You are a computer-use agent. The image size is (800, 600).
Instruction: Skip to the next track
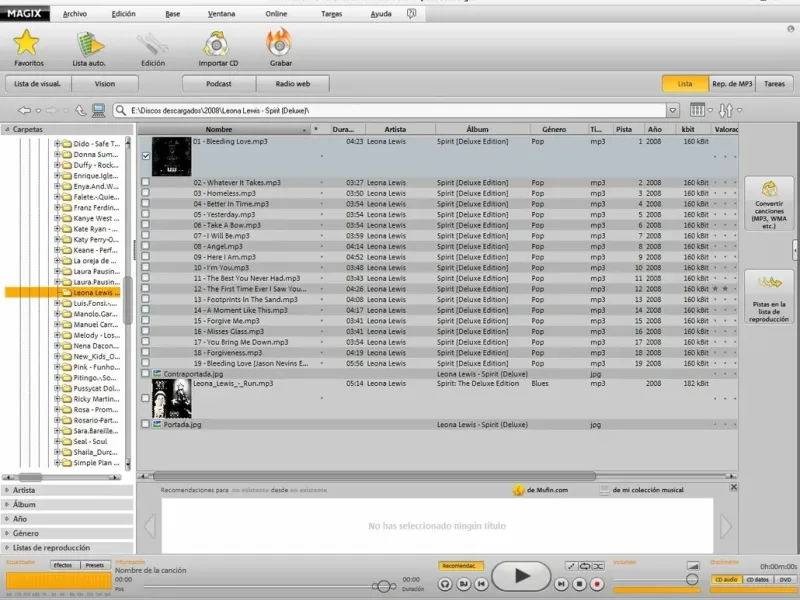point(561,584)
